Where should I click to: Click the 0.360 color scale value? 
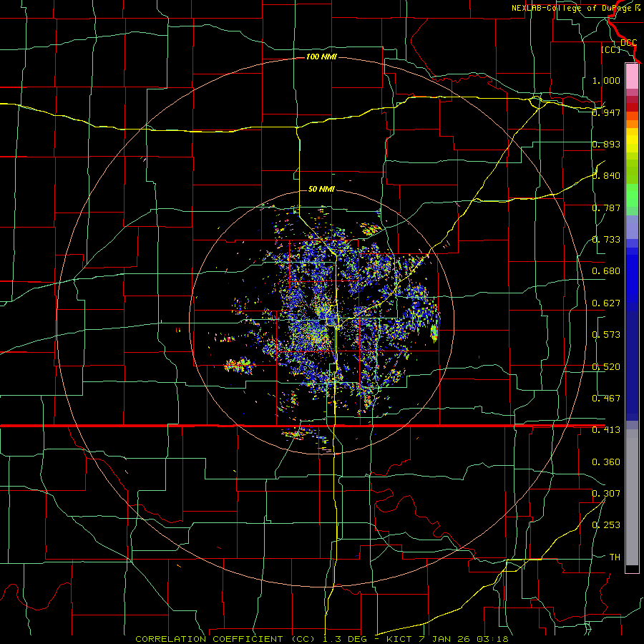606,462
